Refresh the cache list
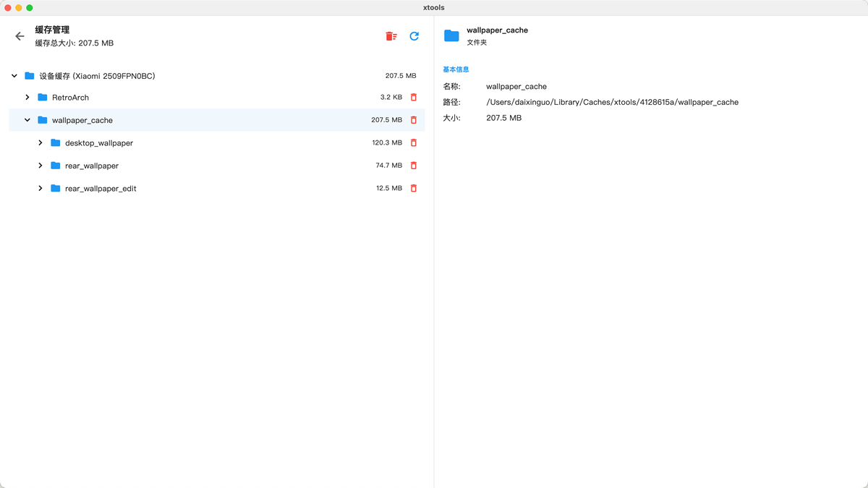The height and width of the screenshot is (488, 868). [414, 36]
